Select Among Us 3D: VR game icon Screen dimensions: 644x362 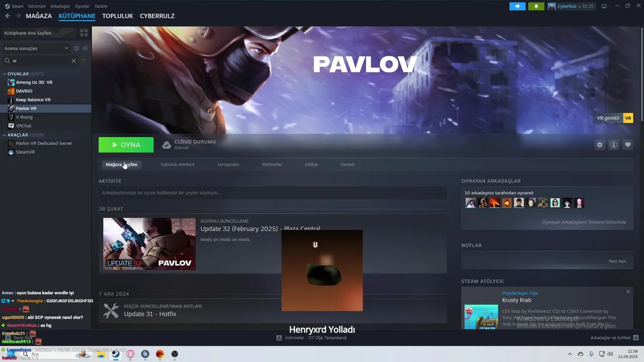(11, 82)
